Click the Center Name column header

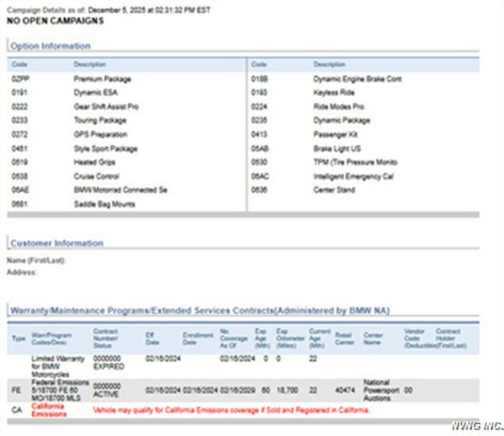click(373, 339)
